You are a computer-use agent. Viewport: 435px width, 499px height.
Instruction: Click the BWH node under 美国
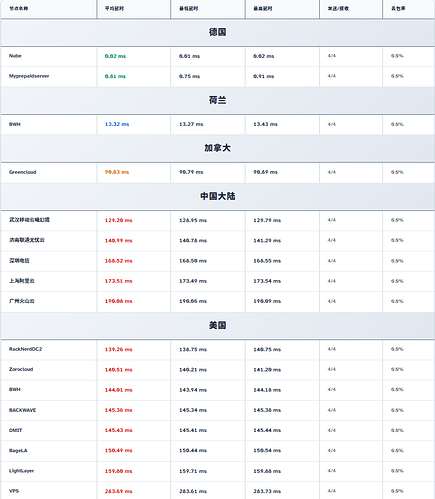(15, 389)
